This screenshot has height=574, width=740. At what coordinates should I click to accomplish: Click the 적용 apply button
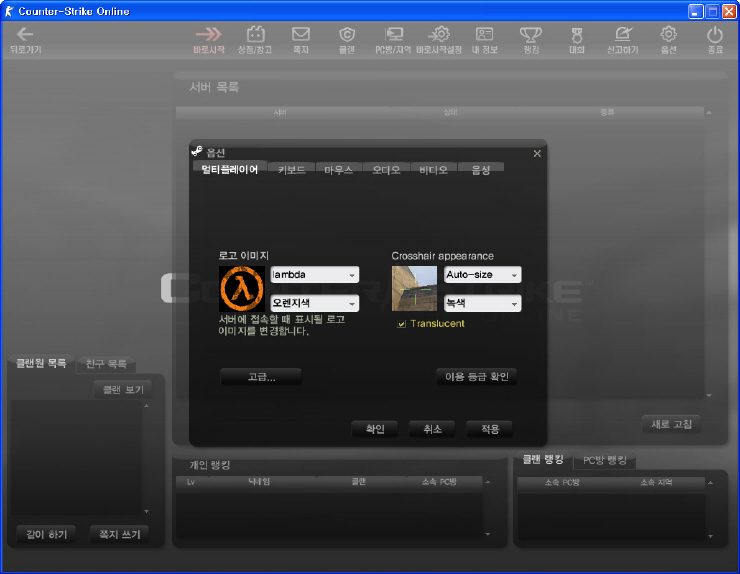[490, 429]
